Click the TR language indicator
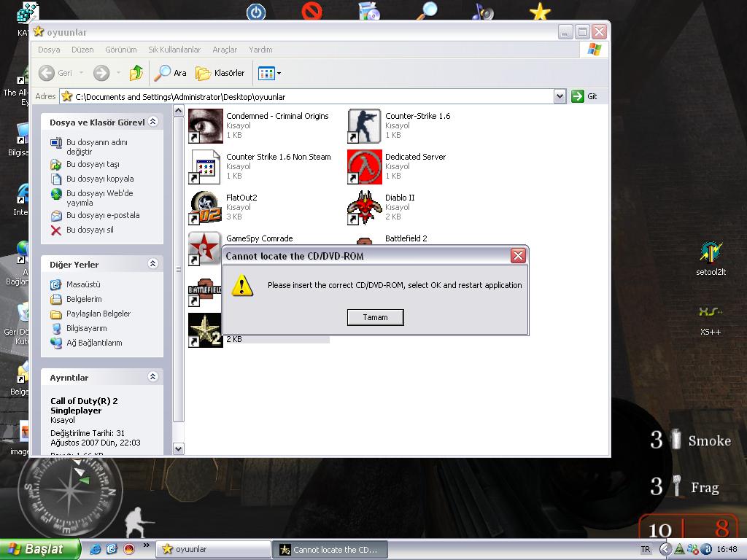This screenshot has width=747, height=560. tap(645, 550)
